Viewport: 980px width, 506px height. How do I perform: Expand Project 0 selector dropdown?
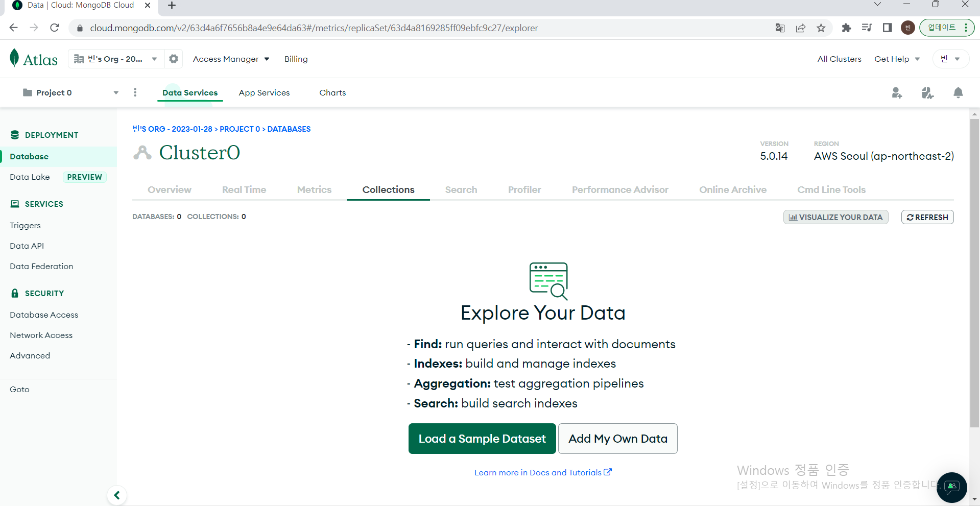point(70,92)
